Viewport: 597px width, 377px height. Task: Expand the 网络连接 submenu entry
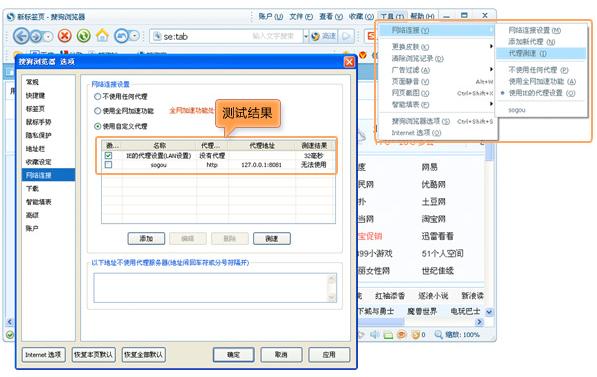point(437,30)
